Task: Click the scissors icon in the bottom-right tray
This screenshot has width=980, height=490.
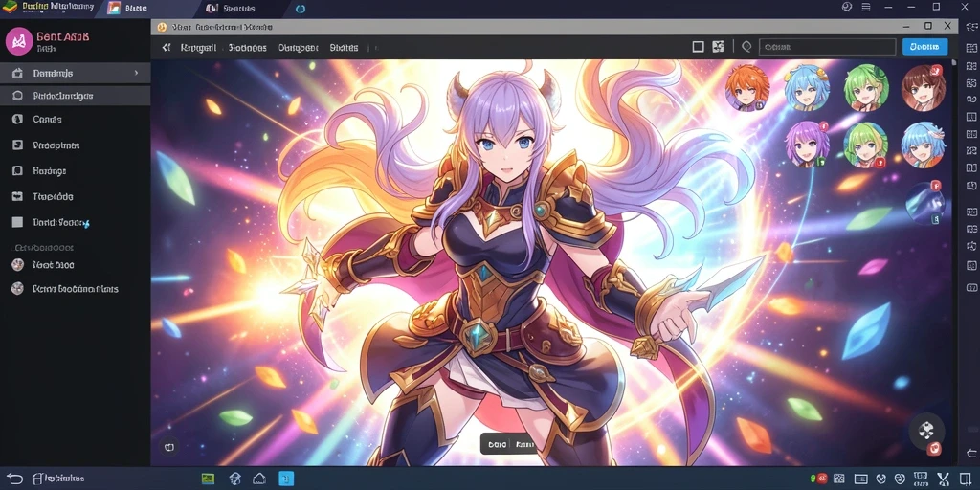Action: (943, 479)
